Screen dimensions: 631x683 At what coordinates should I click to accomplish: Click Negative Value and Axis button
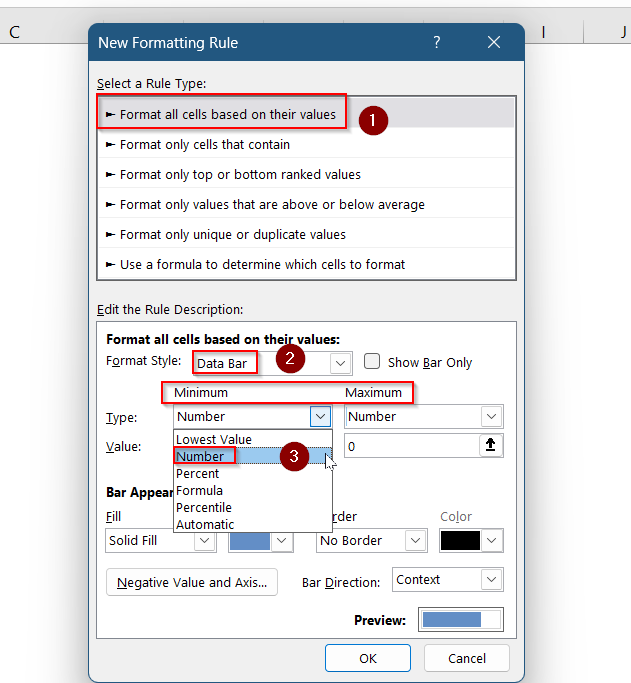[192, 582]
